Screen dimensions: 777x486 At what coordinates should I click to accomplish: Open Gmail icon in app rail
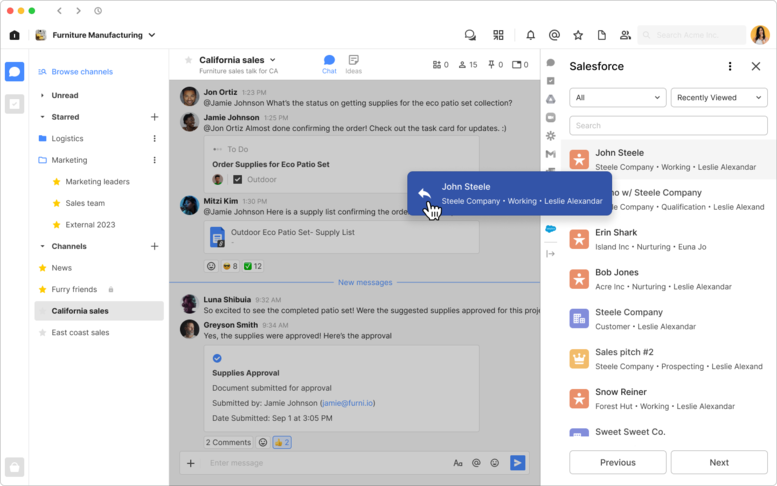point(551,154)
